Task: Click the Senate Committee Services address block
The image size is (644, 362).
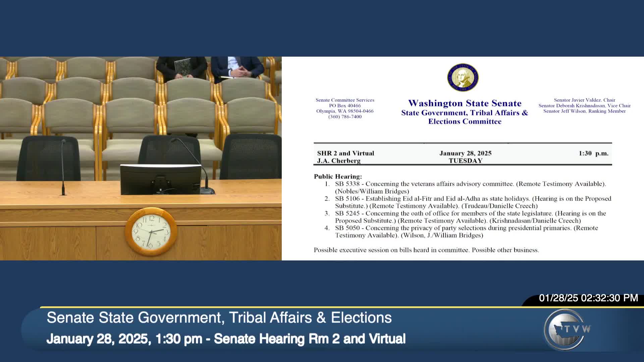Action: pos(345,108)
